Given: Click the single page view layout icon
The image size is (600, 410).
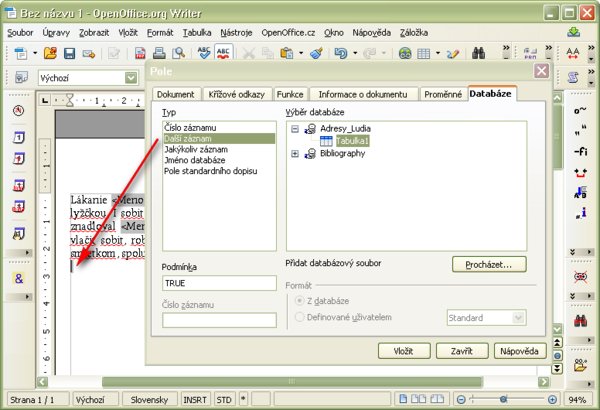Looking at the screenshot, I should 403,399.
